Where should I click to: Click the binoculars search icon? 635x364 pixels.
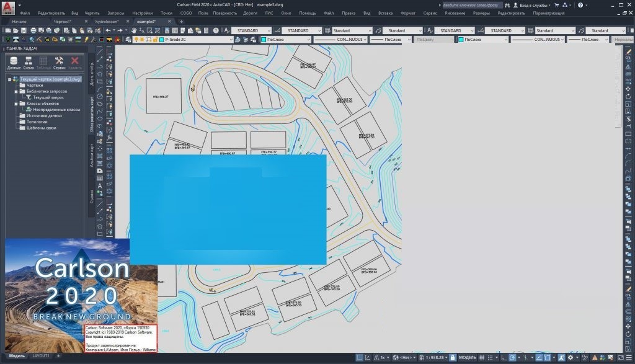pyautogui.click(x=507, y=5)
